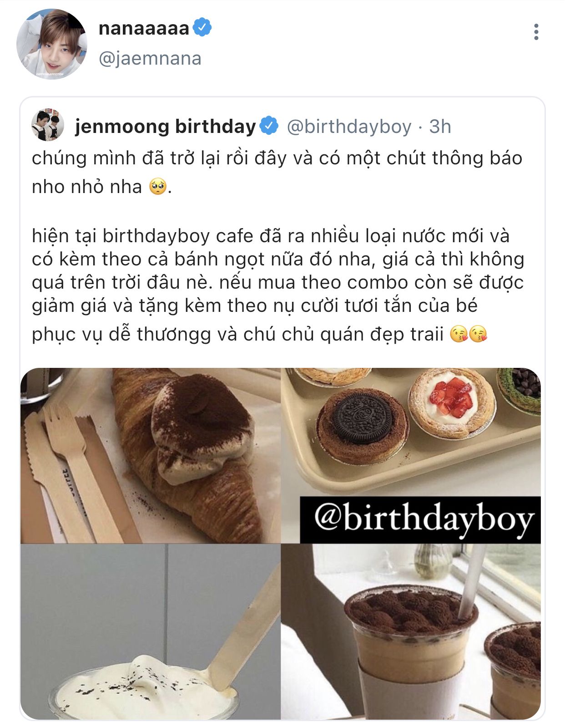565x728 pixels.
Task: Click the pleading face emoji in the tweet
Action: 158,187
